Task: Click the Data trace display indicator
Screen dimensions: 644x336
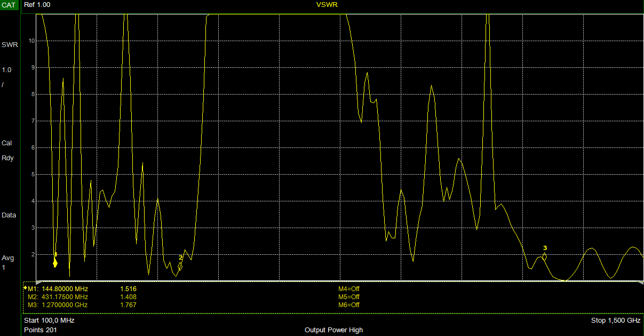Action: [9, 215]
